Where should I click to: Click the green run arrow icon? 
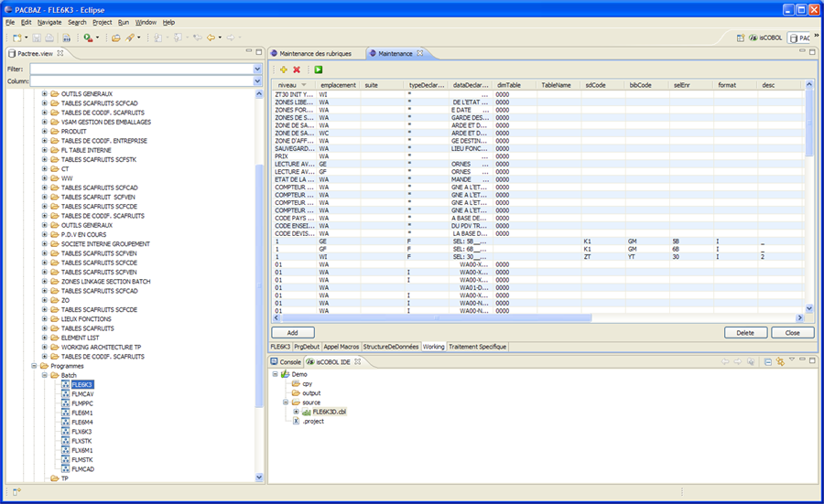(318, 70)
